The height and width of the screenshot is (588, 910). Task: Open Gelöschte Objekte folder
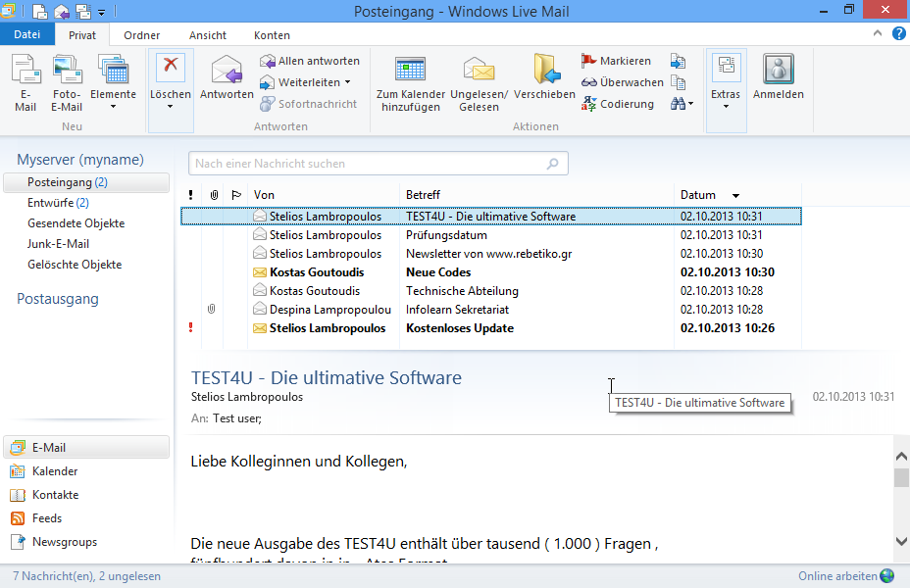tap(75, 265)
